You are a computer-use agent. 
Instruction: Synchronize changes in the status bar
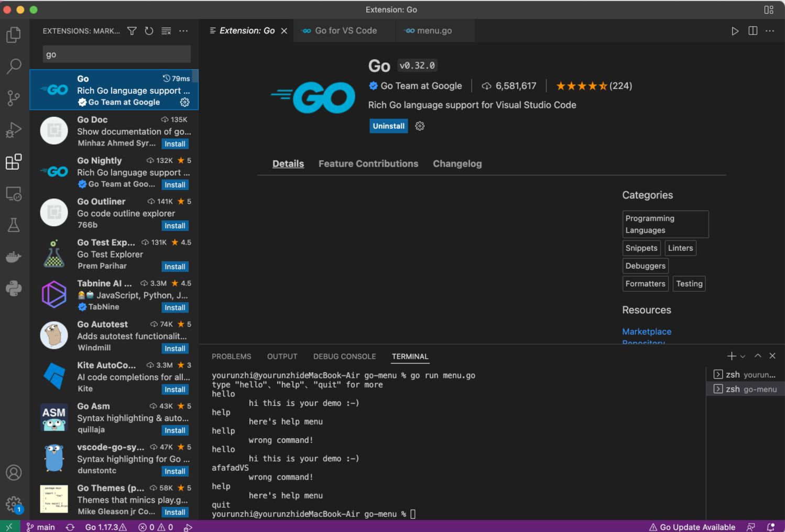pyautogui.click(x=70, y=527)
